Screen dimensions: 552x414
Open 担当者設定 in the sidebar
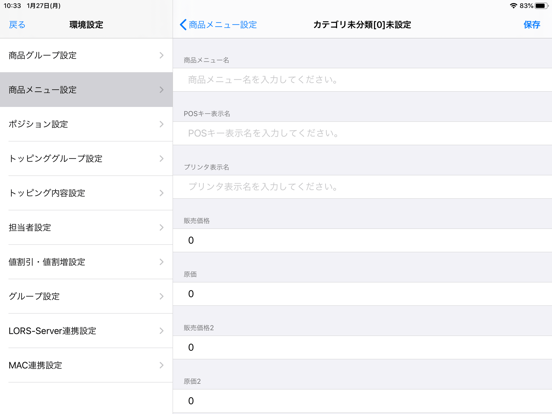[86, 228]
